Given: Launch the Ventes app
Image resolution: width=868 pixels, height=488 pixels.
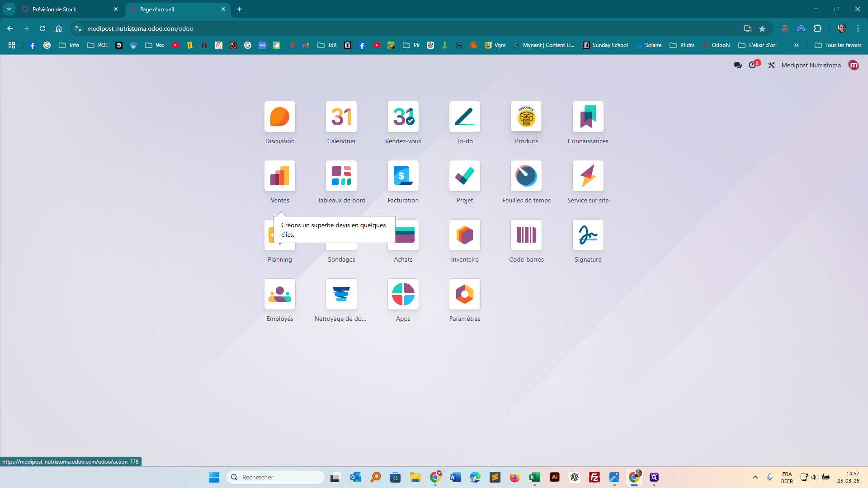Looking at the screenshot, I should point(280,176).
